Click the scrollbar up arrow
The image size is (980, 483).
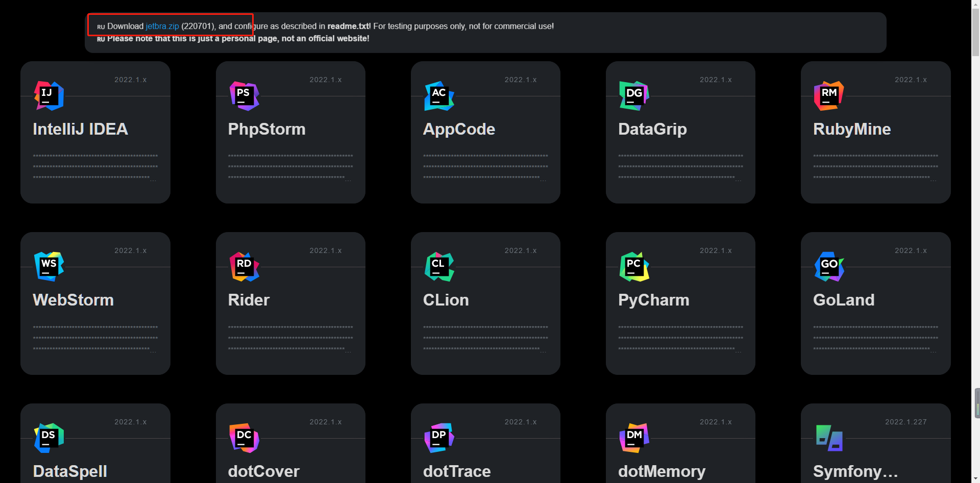coord(976,4)
